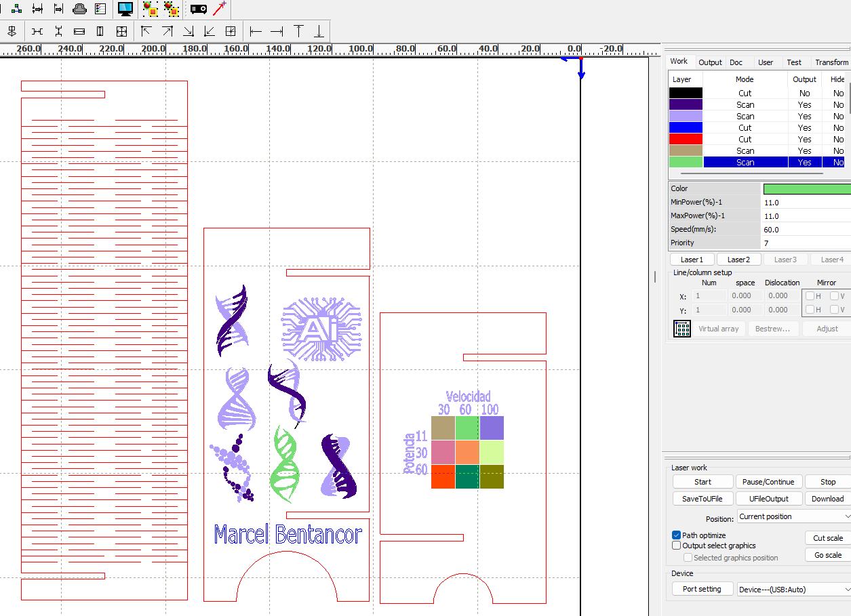Open the Test tab
The image size is (851, 616).
click(x=794, y=62)
